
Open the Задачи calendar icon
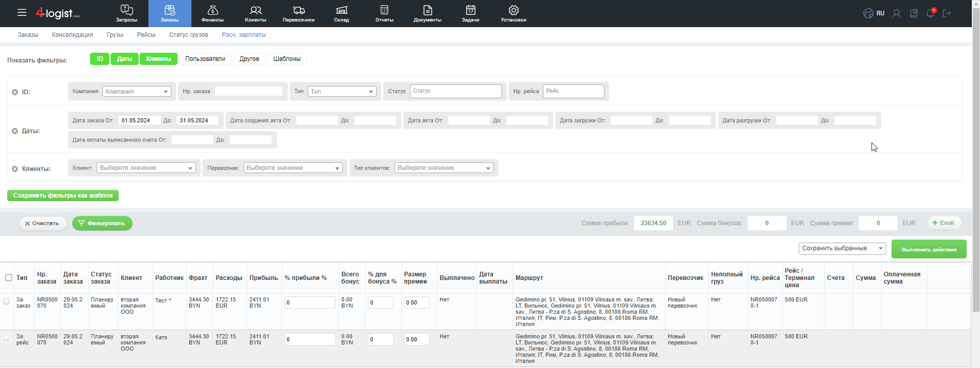click(470, 10)
